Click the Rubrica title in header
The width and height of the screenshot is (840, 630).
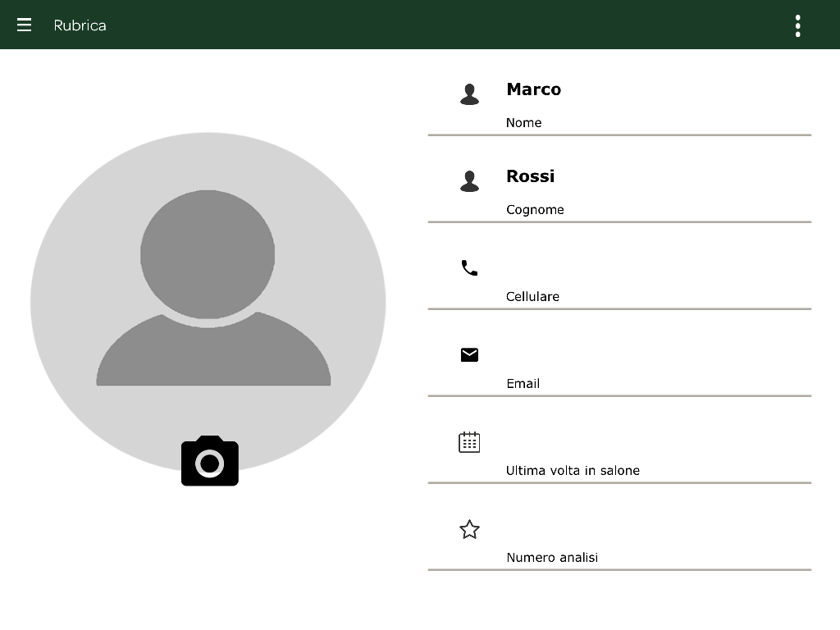80,25
